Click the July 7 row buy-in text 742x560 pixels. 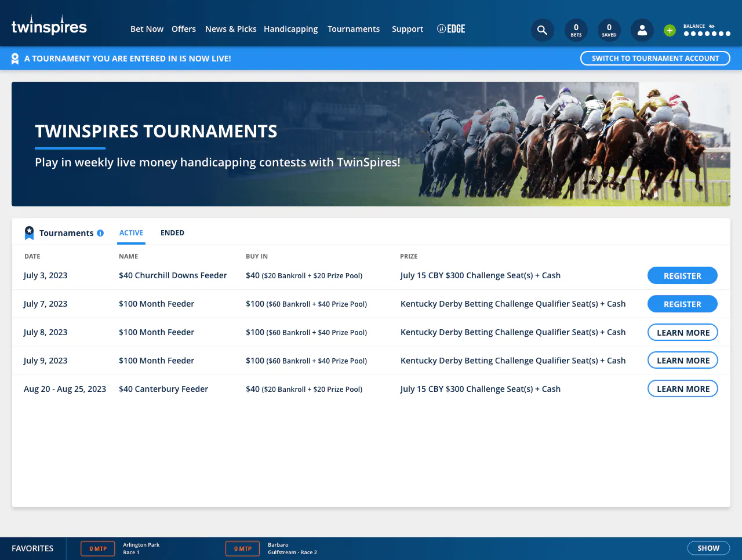pyautogui.click(x=306, y=304)
